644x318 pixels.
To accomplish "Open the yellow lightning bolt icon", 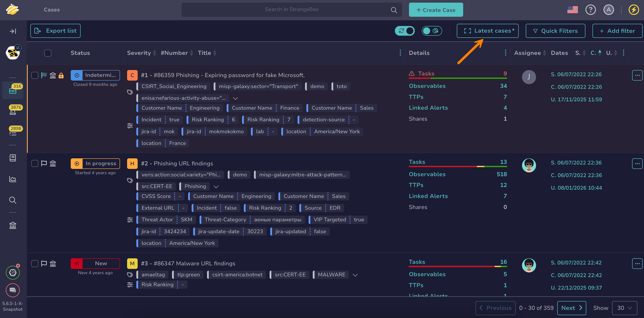I will 633,10.
